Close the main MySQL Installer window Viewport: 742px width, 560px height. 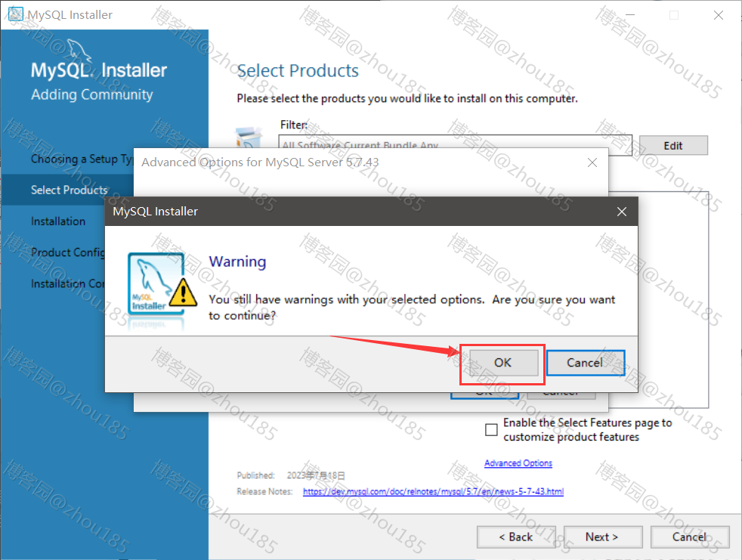point(719,15)
